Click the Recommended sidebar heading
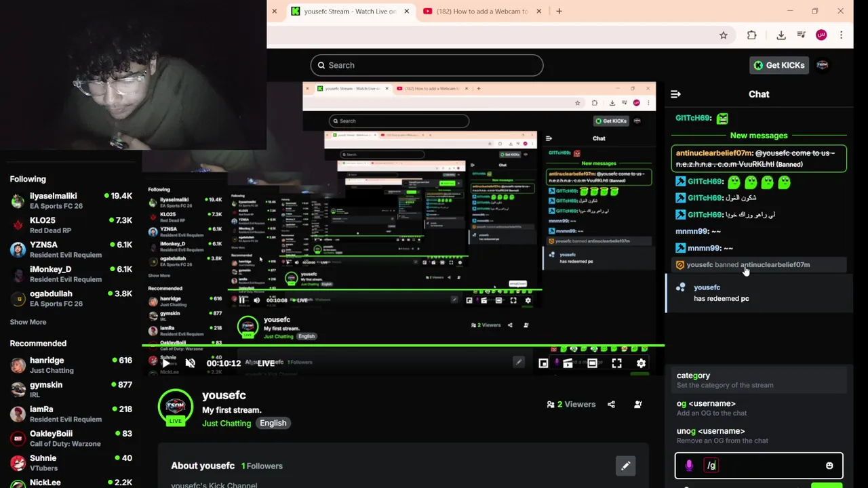This screenshot has height=488, width=868. [38, 344]
